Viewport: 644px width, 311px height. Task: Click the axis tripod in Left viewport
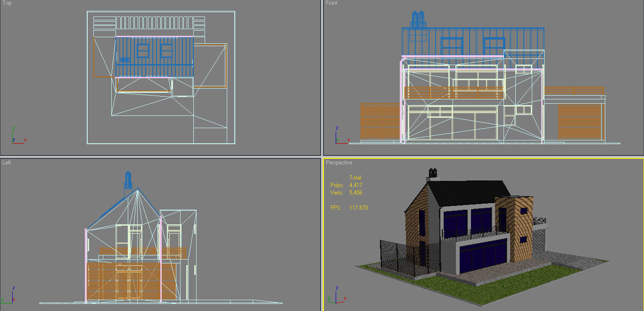(8, 294)
